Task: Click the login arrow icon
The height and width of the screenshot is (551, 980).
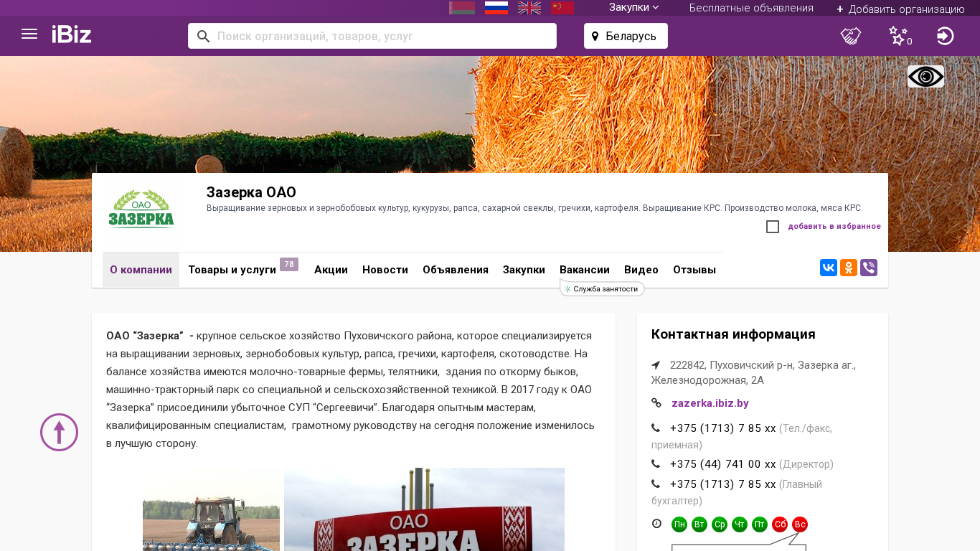Action: click(x=946, y=36)
